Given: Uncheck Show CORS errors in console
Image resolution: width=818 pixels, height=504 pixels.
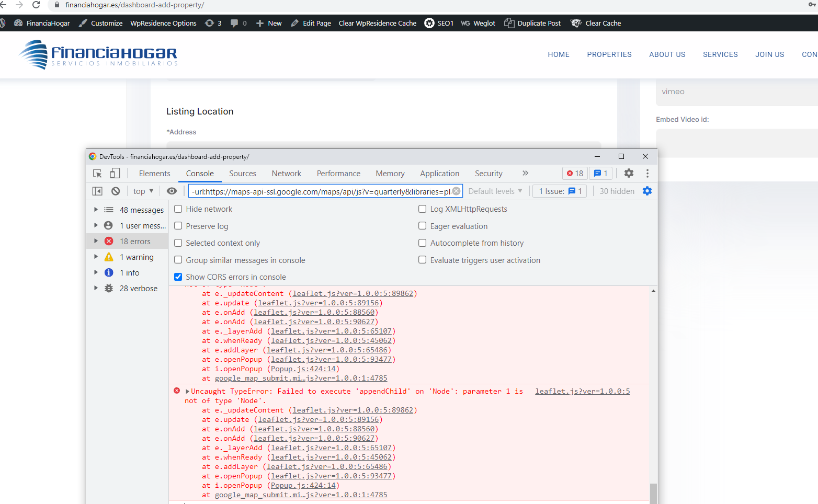Looking at the screenshot, I should (178, 277).
